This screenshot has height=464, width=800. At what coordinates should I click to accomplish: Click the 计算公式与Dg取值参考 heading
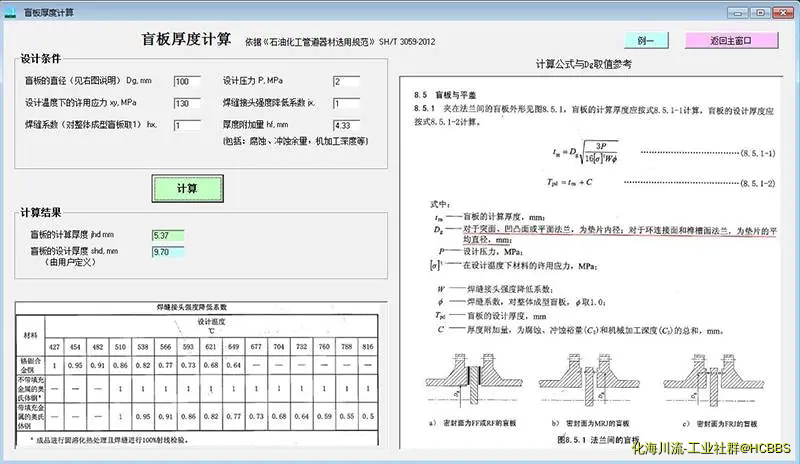click(584, 64)
